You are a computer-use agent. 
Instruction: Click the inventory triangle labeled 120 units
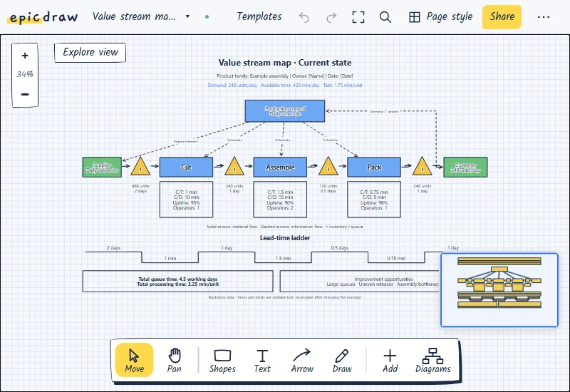328,167
